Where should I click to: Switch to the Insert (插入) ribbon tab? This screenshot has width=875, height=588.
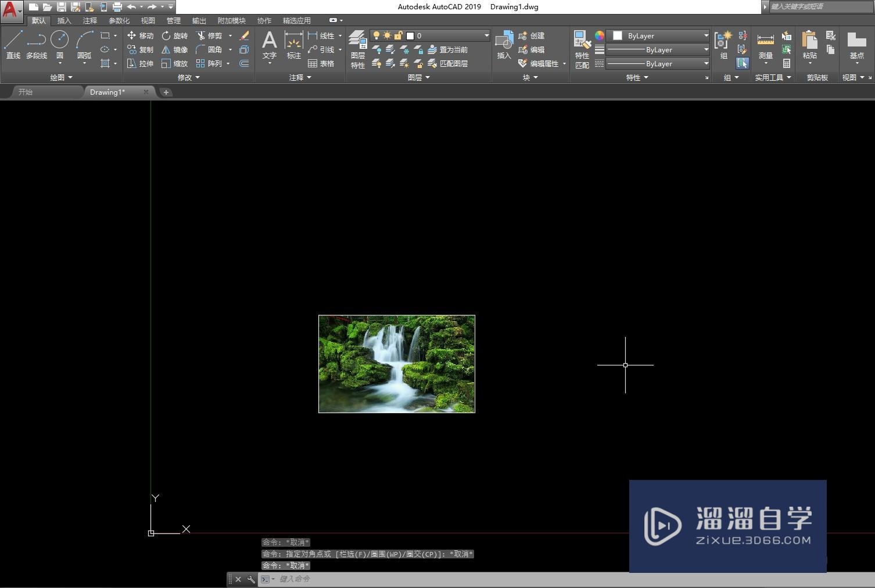tap(64, 20)
